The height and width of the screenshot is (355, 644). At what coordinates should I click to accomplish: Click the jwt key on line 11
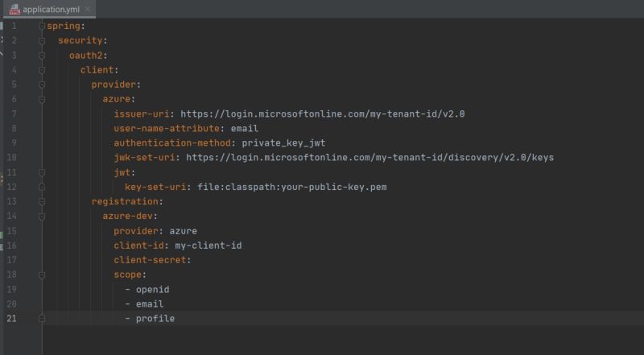pyautogui.click(x=122, y=172)
